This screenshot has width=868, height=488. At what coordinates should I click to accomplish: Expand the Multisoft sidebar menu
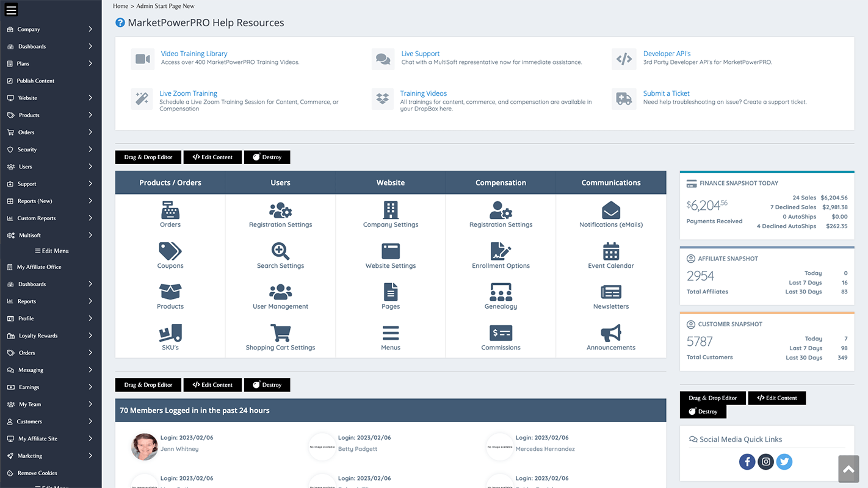click(51, 235)
